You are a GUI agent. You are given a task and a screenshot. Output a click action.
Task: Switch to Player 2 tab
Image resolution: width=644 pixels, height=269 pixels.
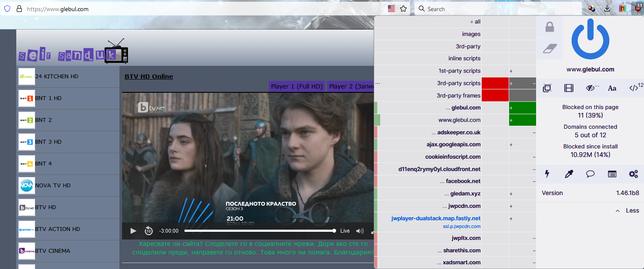pos(351,86)
